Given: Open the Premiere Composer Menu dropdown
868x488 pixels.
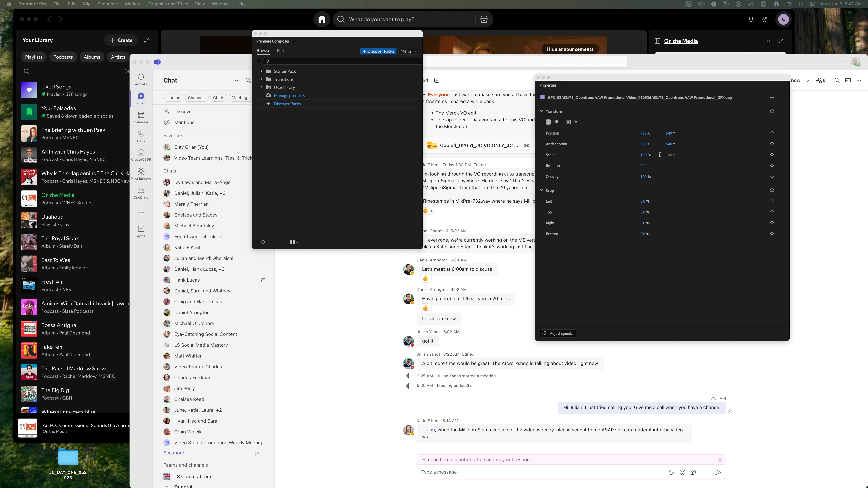Looking at the screenshot, I should [x=408, y=51].
